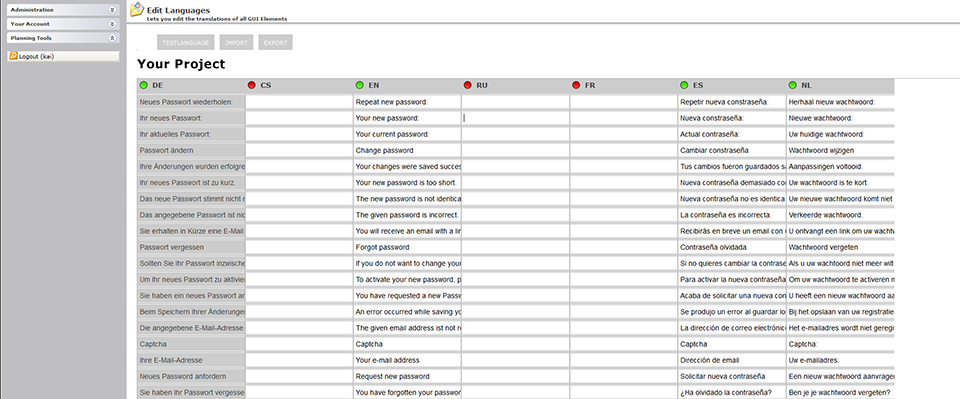
Task: Select DE label 'Ihr neues Passwort ist zu kurz.'
Action: click(191, 182)
